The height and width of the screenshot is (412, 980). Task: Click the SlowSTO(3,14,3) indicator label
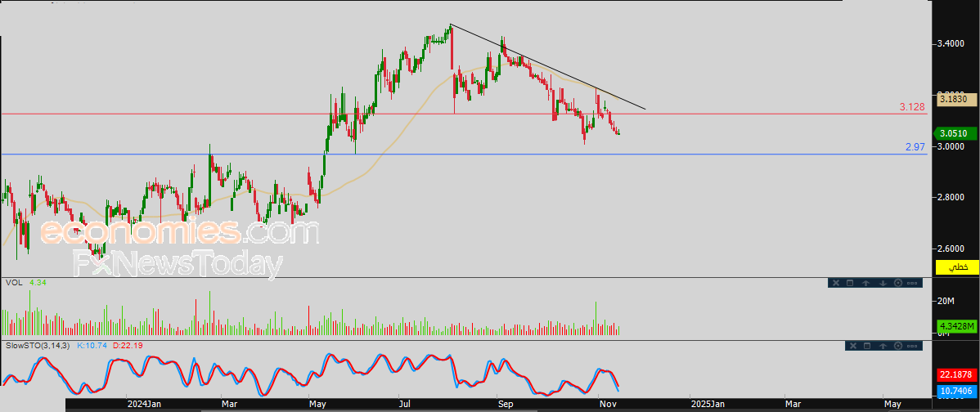click(38, 346)
